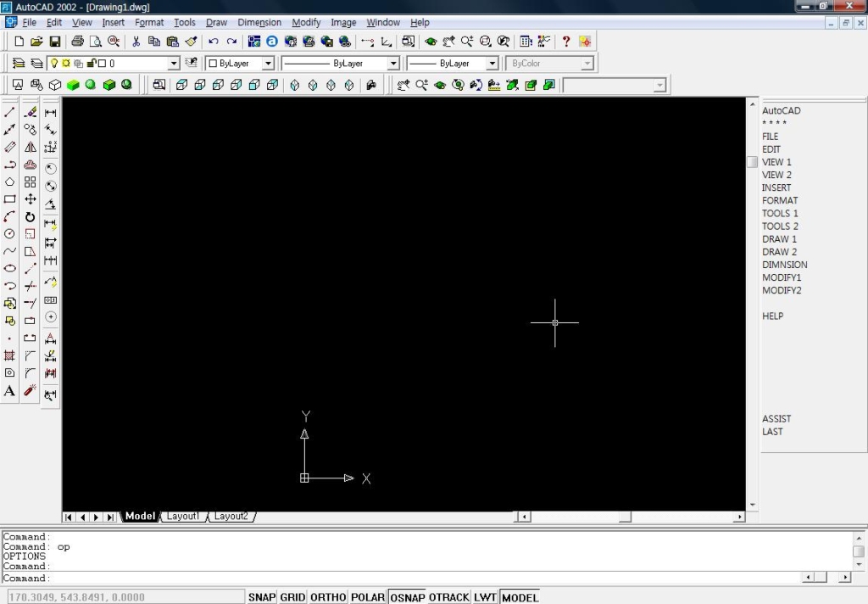Click DRAW 1 in screen menu
This screenshot has width=868, height=604.
pos(779,239)
